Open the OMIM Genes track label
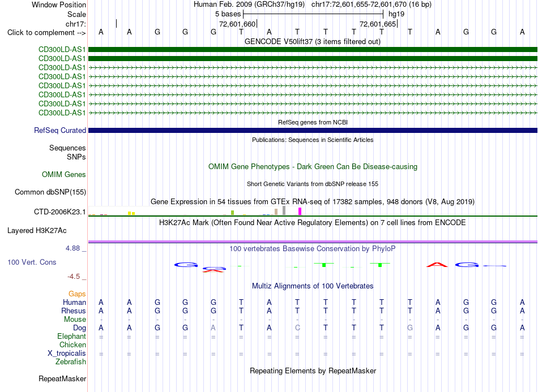538x392 pixels. tap(63, 175)
